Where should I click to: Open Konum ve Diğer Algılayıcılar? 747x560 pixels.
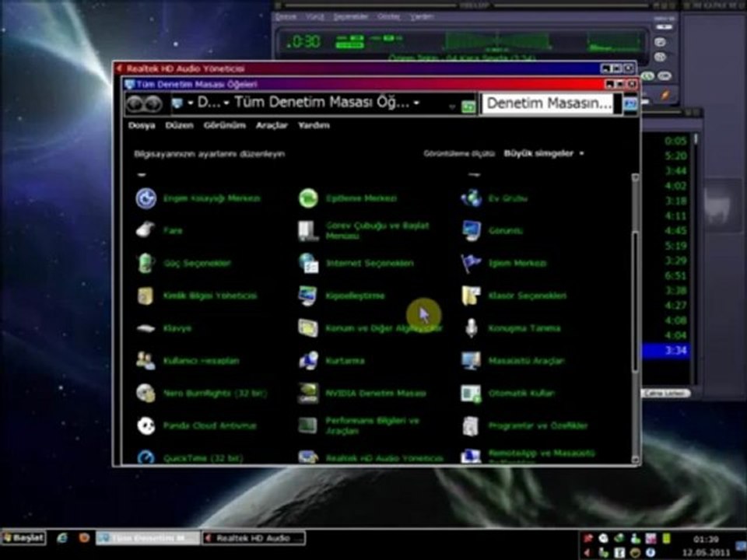tap(370, 328)
